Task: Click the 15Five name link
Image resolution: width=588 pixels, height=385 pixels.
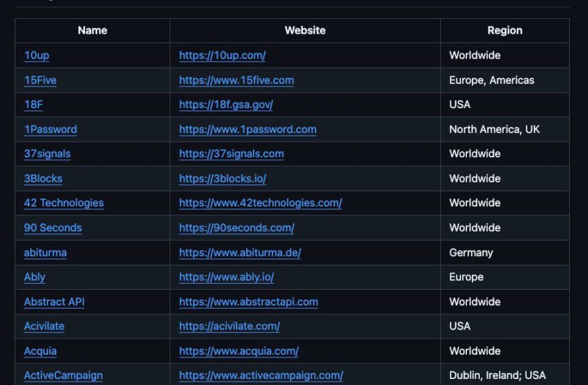Action: tap(40, 80)
